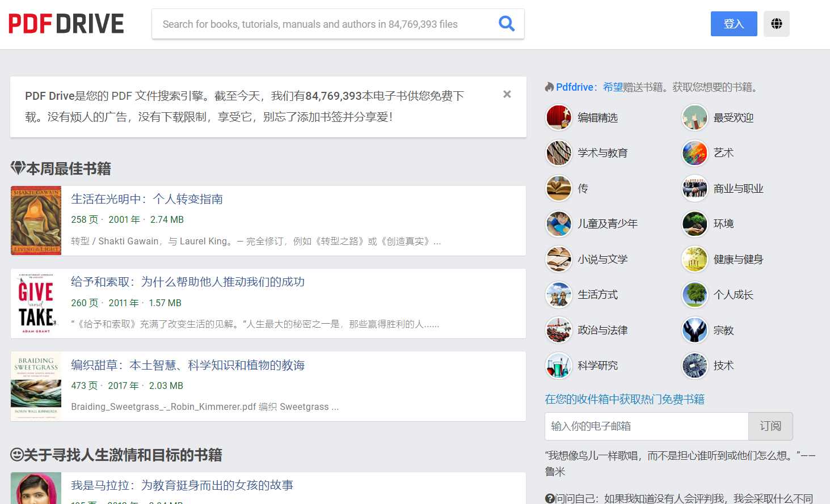Click the Living in the Light cover thumbnail
830x504 pixels.
click(x=36, y=221)
